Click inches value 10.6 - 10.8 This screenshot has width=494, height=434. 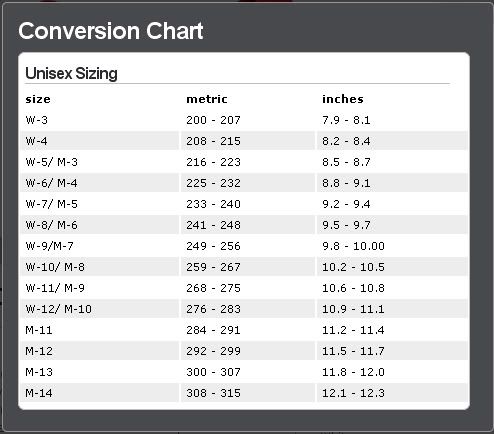click(x=353, y=288)
